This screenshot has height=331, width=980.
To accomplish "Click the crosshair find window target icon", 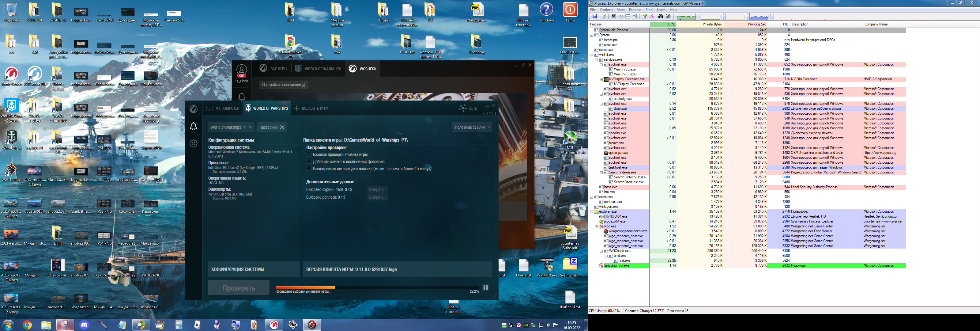I will (668, 16).
